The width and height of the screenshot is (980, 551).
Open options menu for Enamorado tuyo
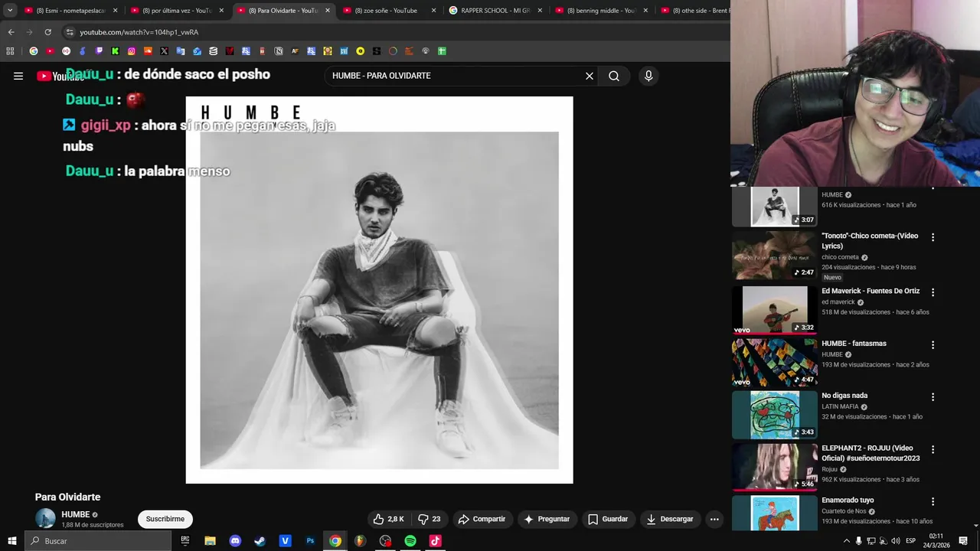tap(933, 502)
